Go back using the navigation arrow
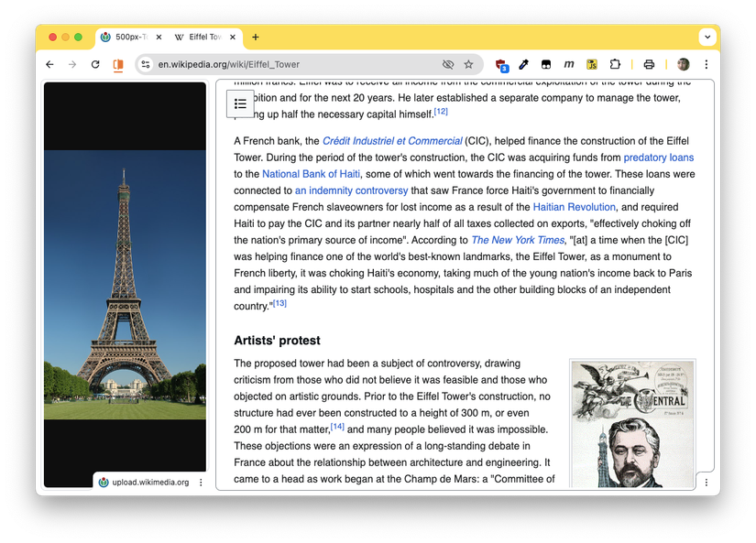The height and width of the screenshot is (543, 756). (x=49, y=64)
